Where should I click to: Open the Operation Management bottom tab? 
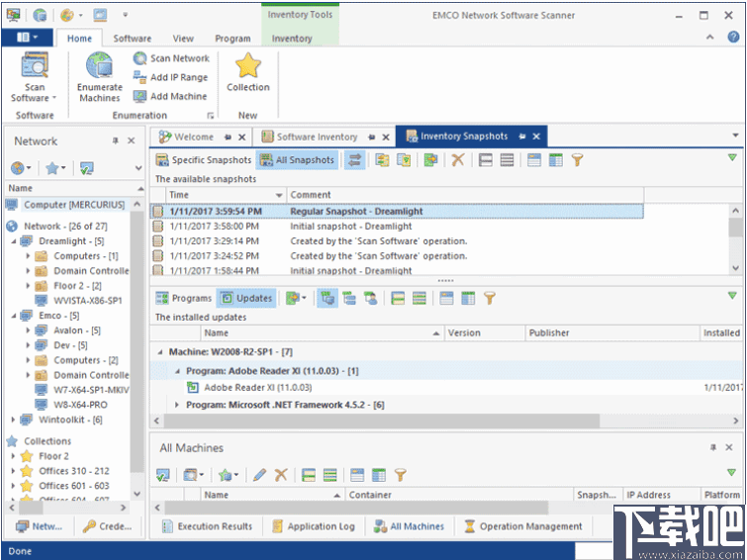[523, 526]
